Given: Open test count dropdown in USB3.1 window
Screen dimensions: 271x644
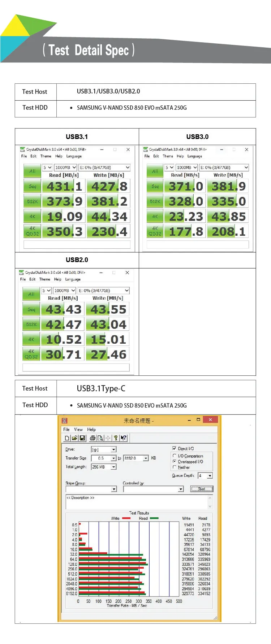Looking at the screenshot, I should (47, 167).
